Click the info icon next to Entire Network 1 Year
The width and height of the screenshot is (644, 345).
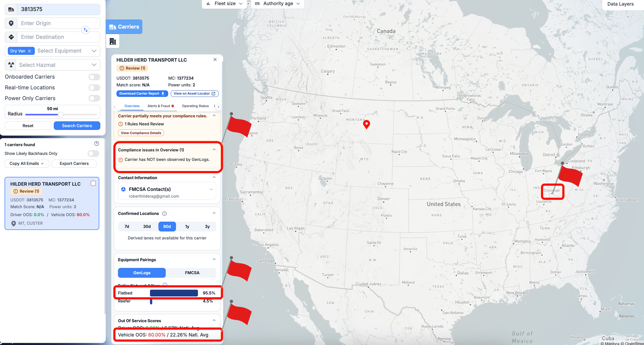[165, 285]
